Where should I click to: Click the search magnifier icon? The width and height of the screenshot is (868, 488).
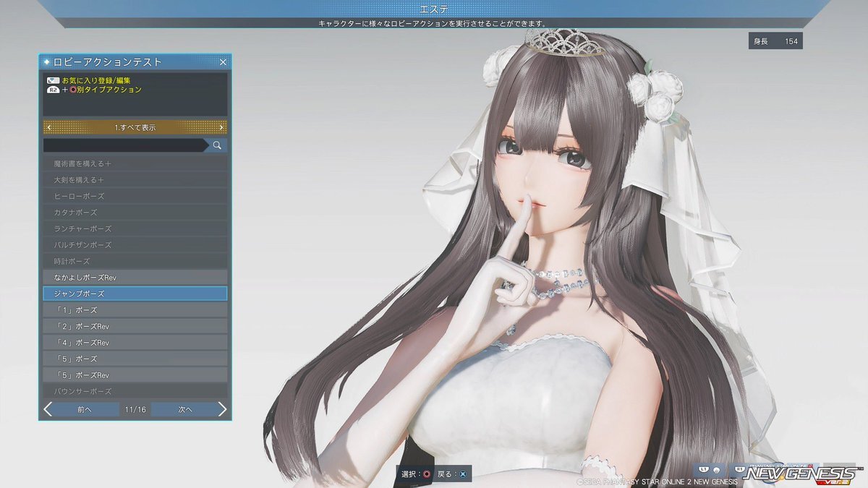(x=216, y=145)
